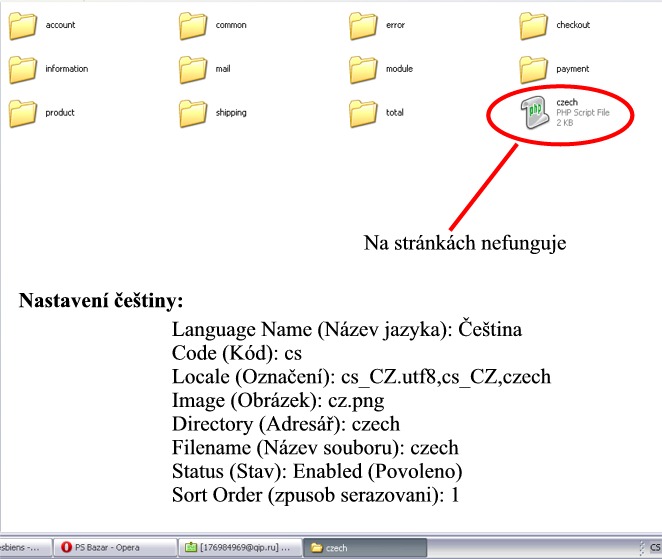The width and height of the screenshot is (662, 559).
Task: Click the 'shipping' folder name label
Action: tap(231, 113)
